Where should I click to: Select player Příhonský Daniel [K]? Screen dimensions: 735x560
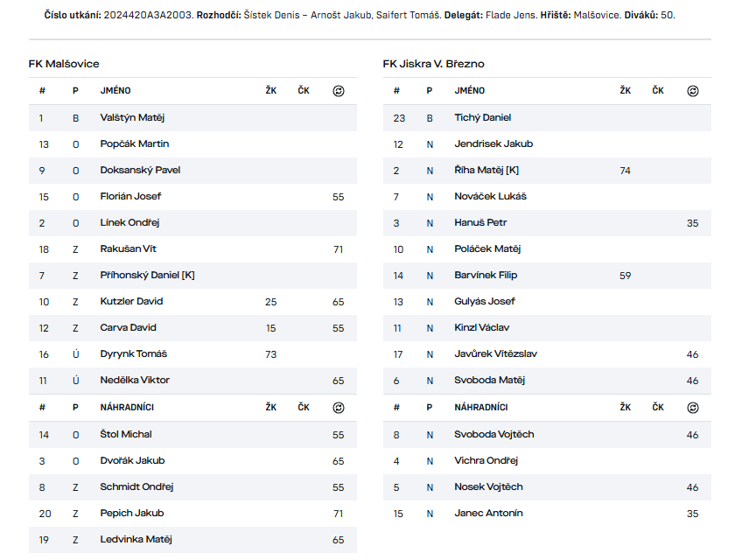click(x=147, y=275)
